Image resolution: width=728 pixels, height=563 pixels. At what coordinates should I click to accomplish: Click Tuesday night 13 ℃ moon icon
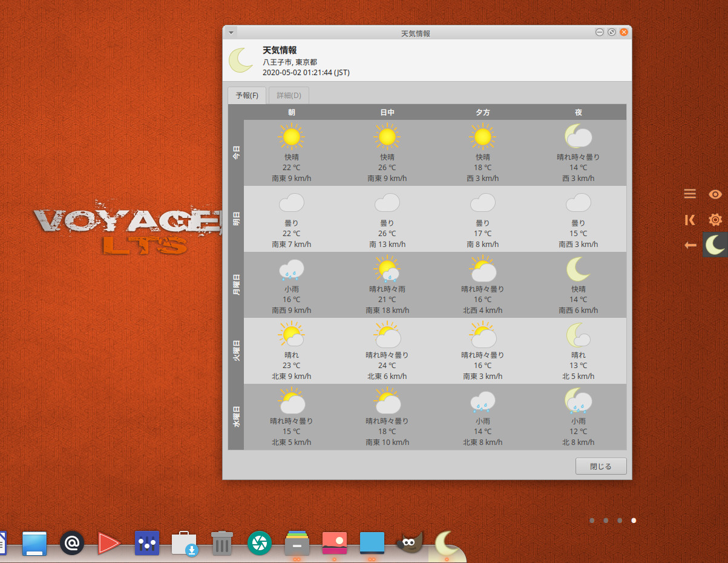[578, 334]
